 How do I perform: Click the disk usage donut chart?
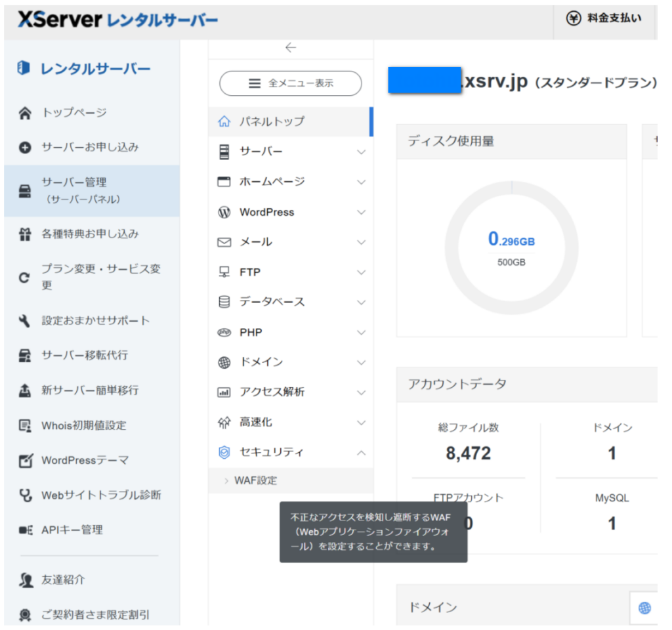coord(511,247)
